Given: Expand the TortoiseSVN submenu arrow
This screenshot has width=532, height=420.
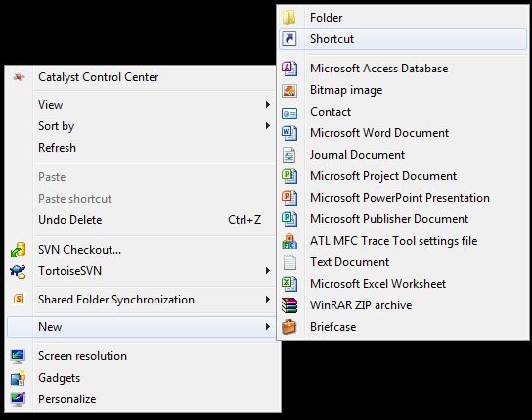Looking at the screenshot, I should click(268, 271).
